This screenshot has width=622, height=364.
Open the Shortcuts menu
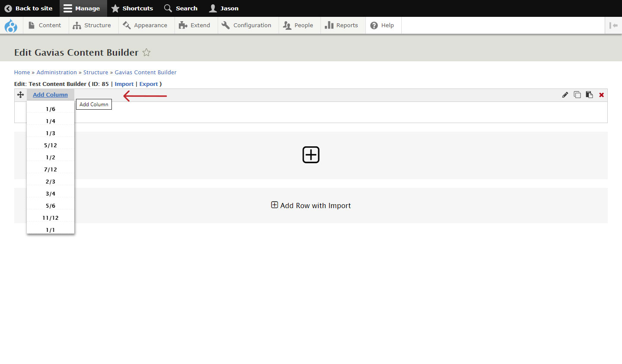coord(132,8)
